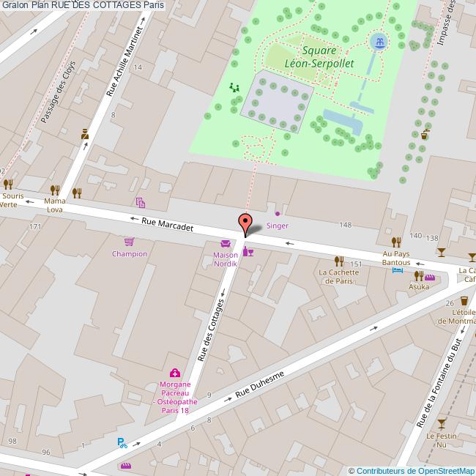
Task: Click the copy shop icon on Rue Marcadet
Action: click(x=141, y=202)
